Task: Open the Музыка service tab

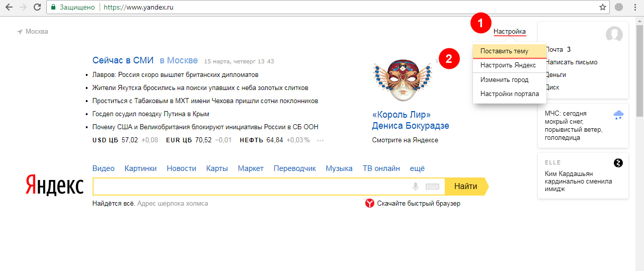Action: (339, 168)
